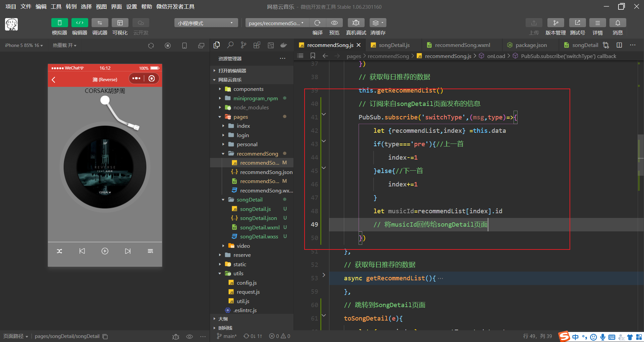The width and height of the screenshot is (644, 342).
Task: Toggle the Visualization panel button
Action: [120, 23]
